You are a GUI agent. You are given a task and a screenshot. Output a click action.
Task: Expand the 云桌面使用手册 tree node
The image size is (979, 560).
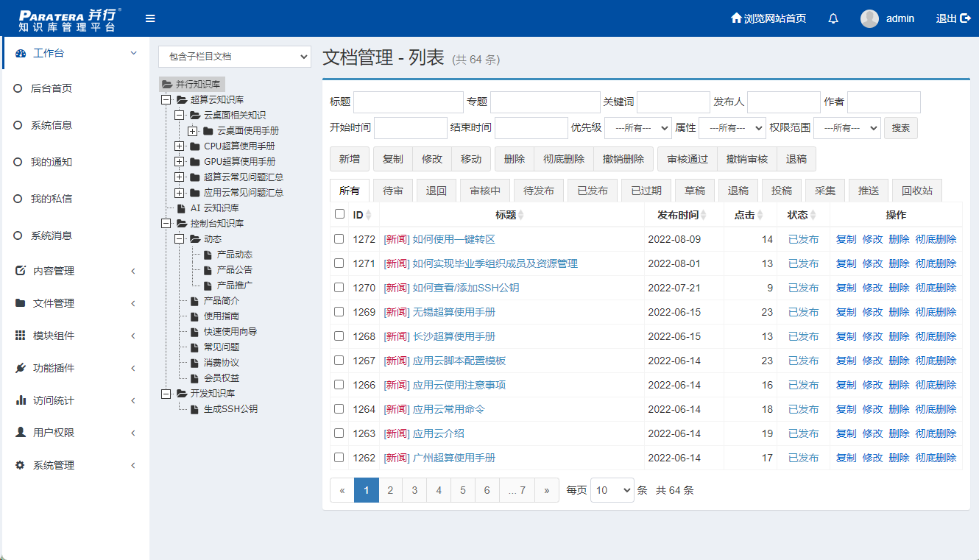click(x=193, y=131)
